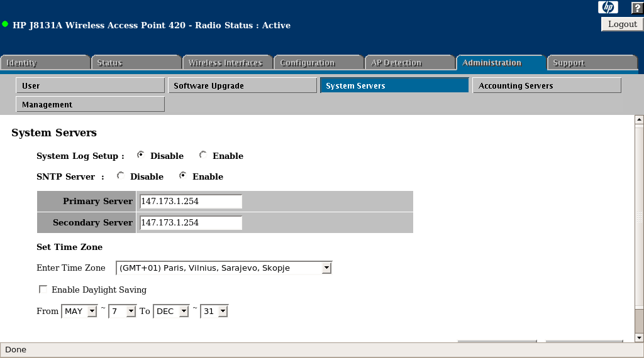
Task: Enable System Log Setup radio option
Action: click(x=203, y=155)
